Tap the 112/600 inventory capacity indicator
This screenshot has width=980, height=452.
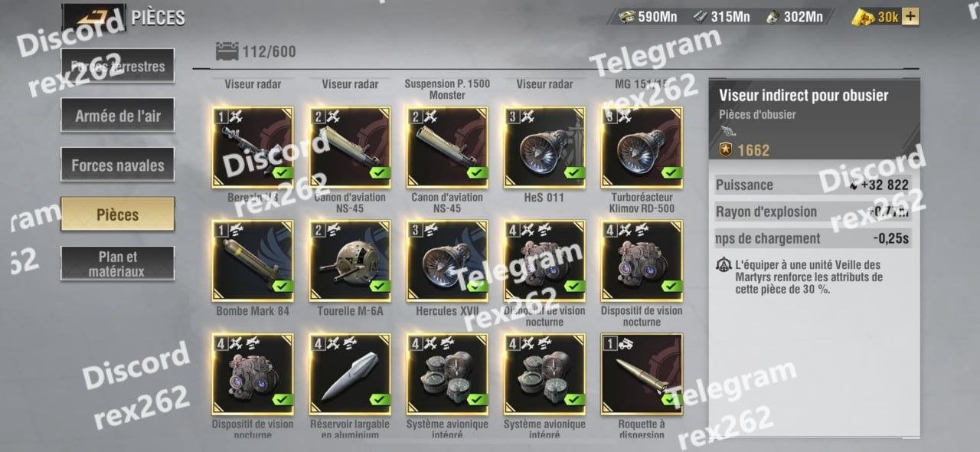(258, 52)
